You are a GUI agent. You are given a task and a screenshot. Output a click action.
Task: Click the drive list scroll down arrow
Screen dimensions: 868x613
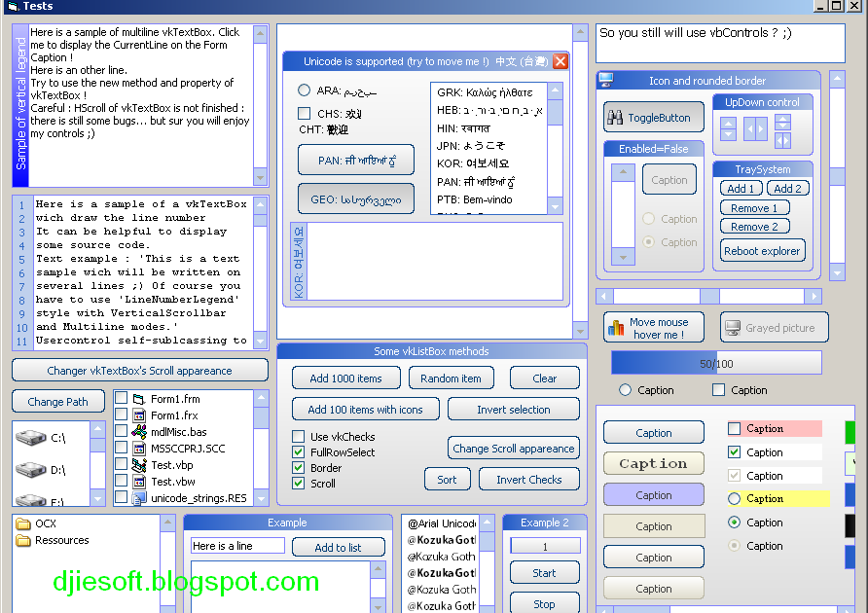tap(97, 498)
